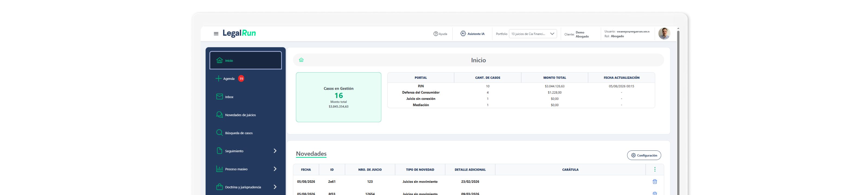Click the $1.228,00 amount cell
The height and width of the screenshot is (195, 868).
tap(555, 92)
